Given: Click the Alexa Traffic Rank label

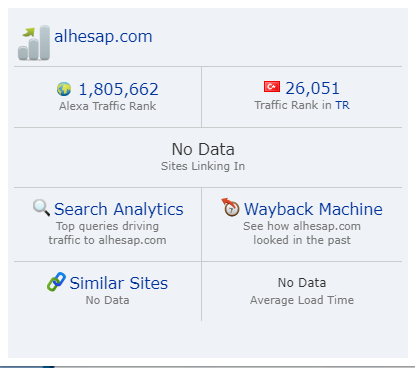Looking at the screenshot, I should (107, 106).
